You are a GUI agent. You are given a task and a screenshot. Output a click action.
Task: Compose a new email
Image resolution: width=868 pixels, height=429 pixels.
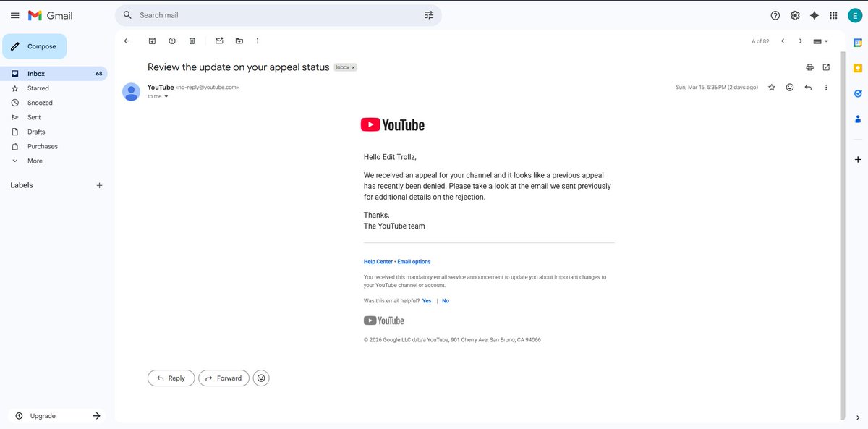[x=35, y=46]
